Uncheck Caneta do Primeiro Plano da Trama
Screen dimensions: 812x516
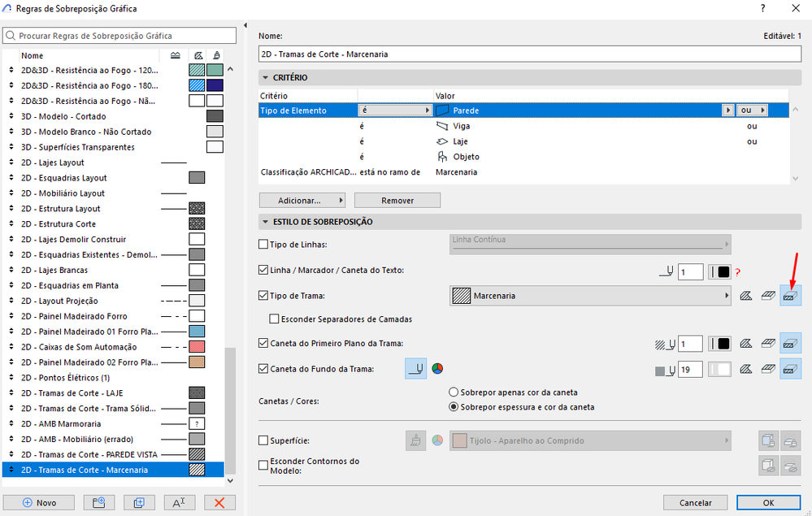point(263,343)
